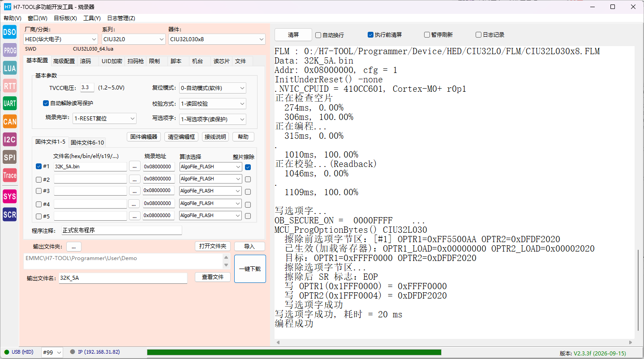This screenshot has width=644, height=359.
Task: Open the 日志管理(Z) menu
Action: 121,18
